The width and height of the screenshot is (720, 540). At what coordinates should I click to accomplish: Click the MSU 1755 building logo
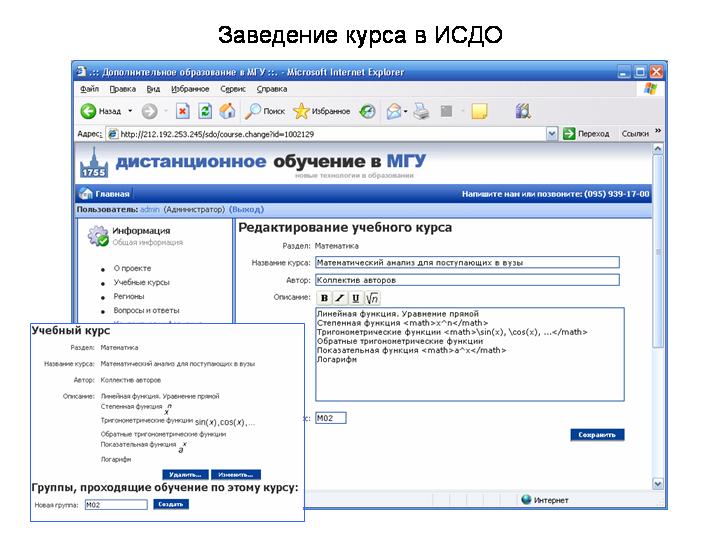[94, 163]
